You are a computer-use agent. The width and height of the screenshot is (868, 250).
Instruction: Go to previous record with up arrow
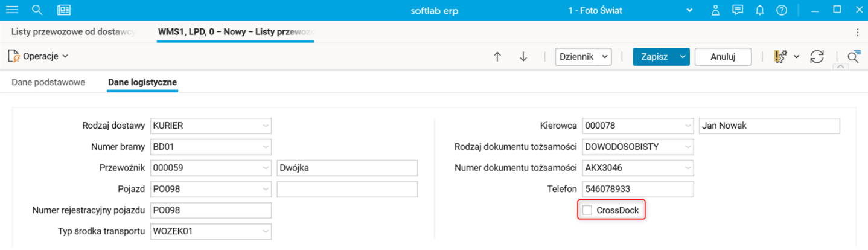[x=497, y=56]
